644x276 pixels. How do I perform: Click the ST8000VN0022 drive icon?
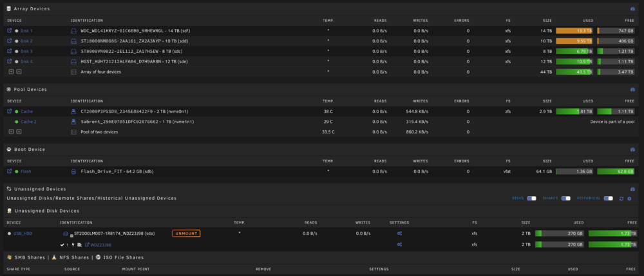click(74, 52)
